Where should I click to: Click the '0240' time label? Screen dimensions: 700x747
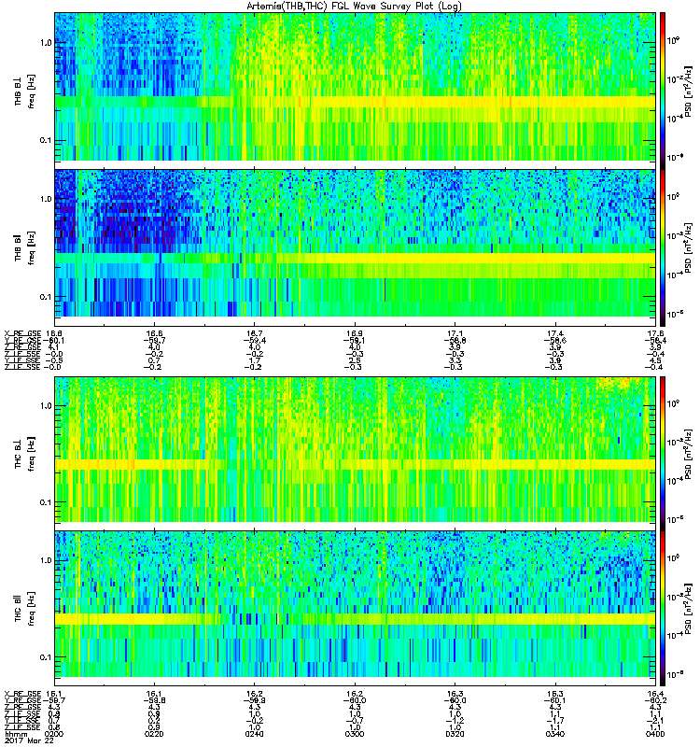click(255, 734)
